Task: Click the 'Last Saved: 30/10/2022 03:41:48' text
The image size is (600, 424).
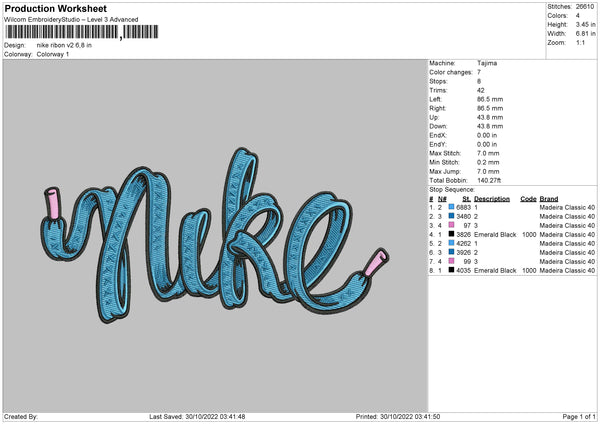Action: pyautogui.click(x=197, y=417)
